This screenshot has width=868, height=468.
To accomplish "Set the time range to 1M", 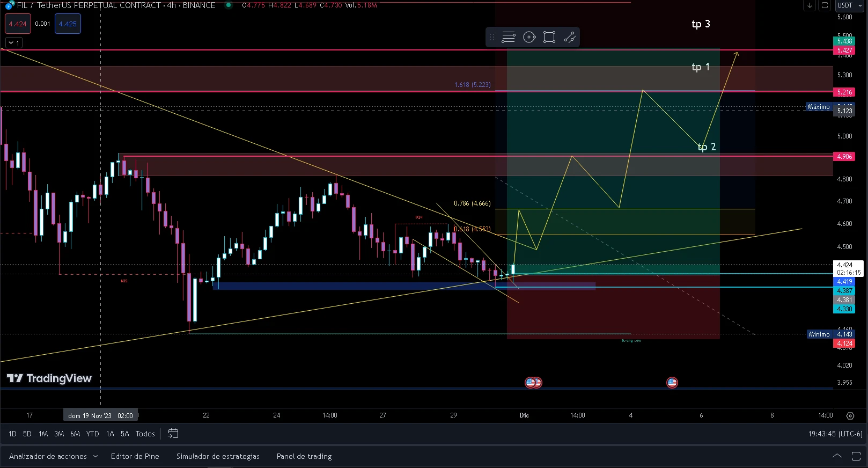I will point(43,434).
